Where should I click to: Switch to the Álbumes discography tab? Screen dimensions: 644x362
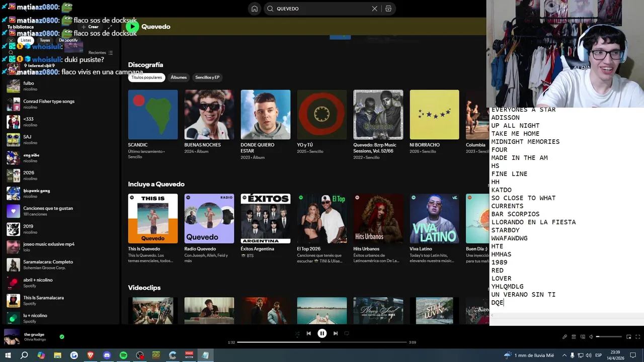coord(179,77)
